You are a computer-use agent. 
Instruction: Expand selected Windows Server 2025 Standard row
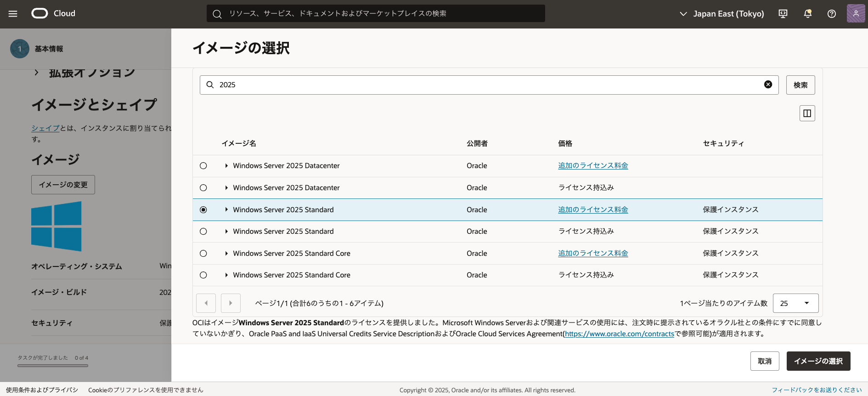226,210
